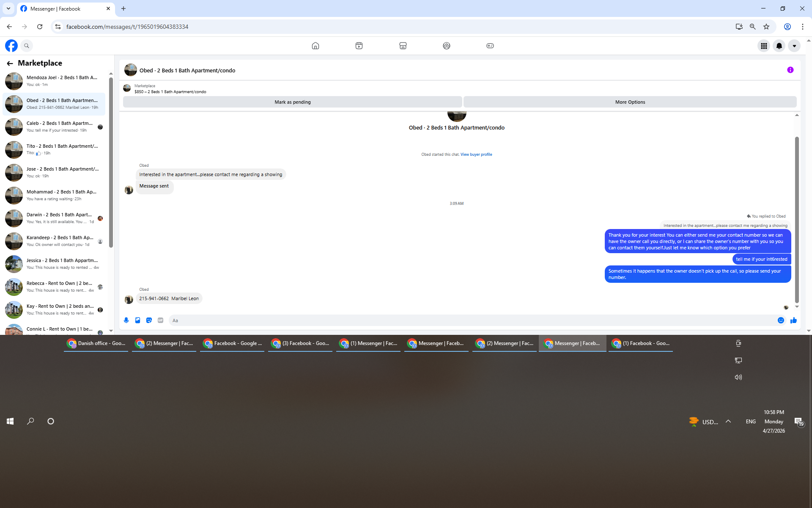Click the browser back arrow
The width and height of the screenshot is (812, 508).
9,27
